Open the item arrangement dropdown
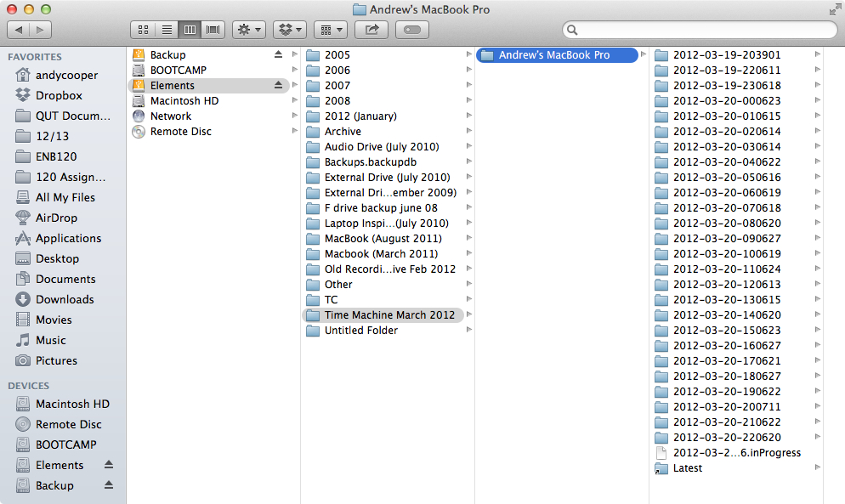Image resolution: width=845 pixels, height=504 pixels. click(331, 30)
